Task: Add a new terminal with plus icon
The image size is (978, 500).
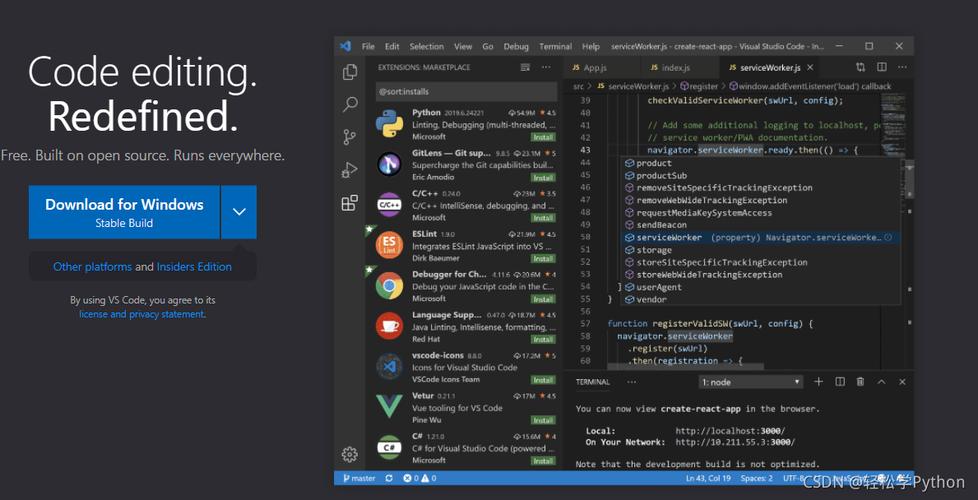Action: coord(819,382)
